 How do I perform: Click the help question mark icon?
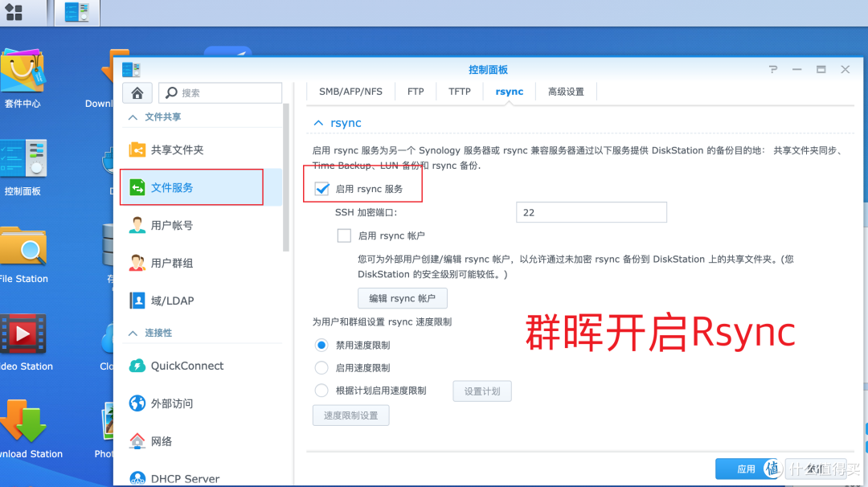(x=772, y=69)
